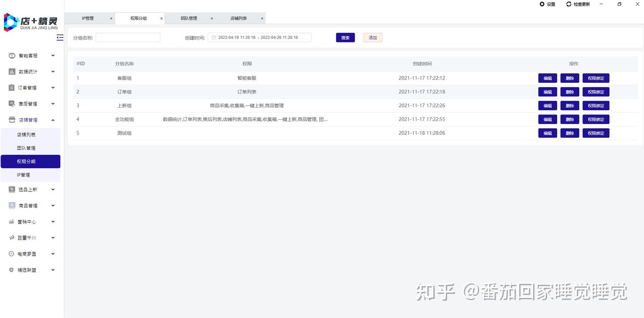
Task: Close the 店铺列表 tab
Action: [x=262, y=19]
